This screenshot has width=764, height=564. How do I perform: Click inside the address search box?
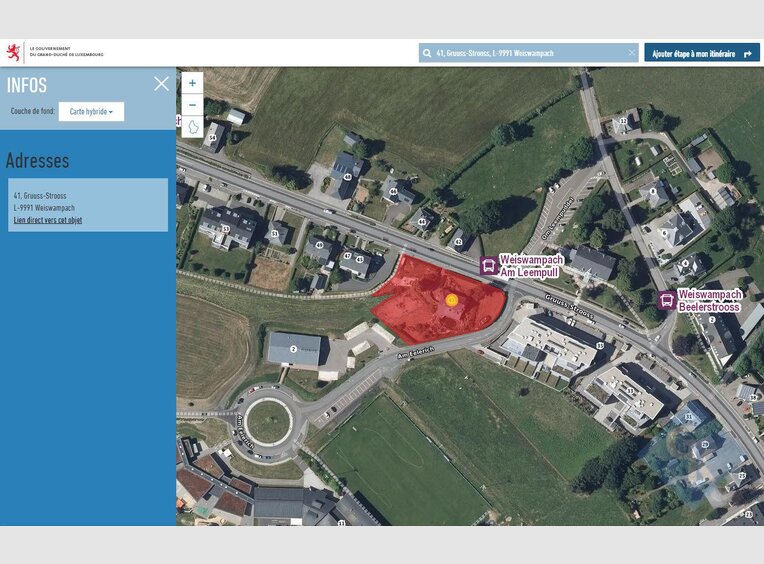pos(530,53)
